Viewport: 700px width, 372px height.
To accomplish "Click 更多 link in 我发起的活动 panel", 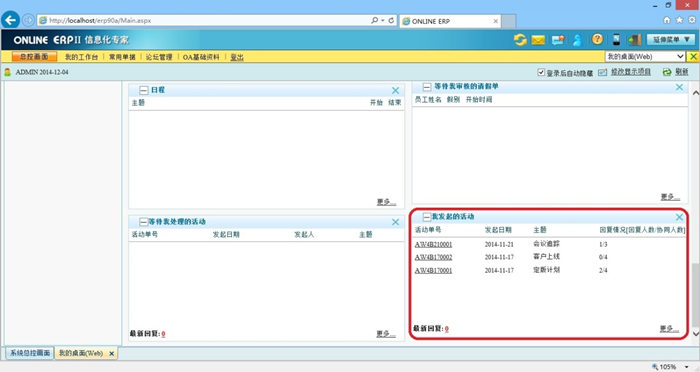I will point(670,329).
